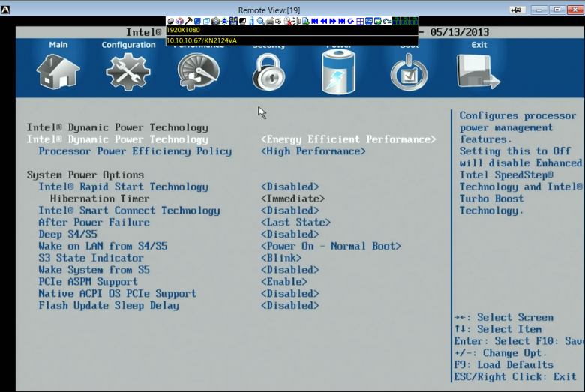This screenshot has height=392, width=585.
Task: Click the solid blue square fullscreen icon
Action: point(197,21)
